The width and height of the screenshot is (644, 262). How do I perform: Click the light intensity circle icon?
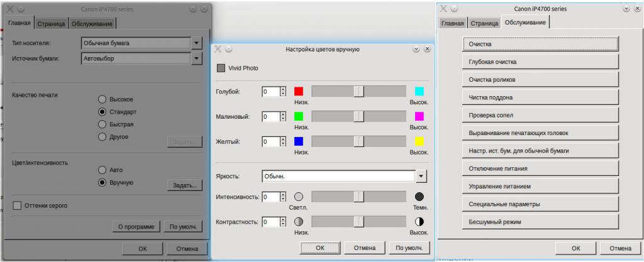point(299,197)
